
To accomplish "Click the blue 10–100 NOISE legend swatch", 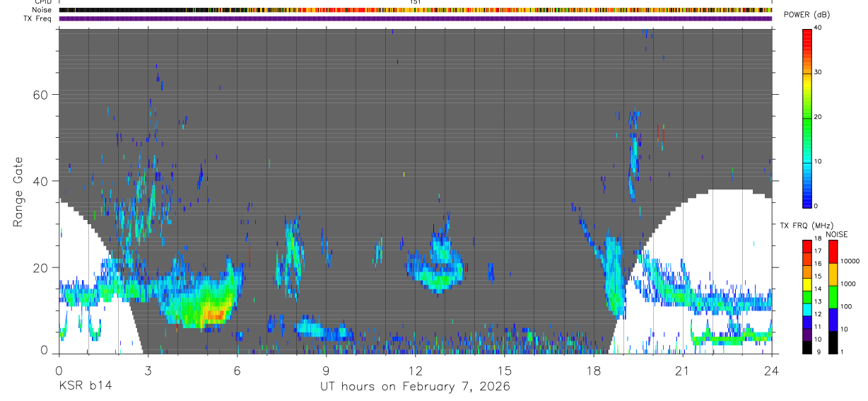I will click(x=833, y=319).
